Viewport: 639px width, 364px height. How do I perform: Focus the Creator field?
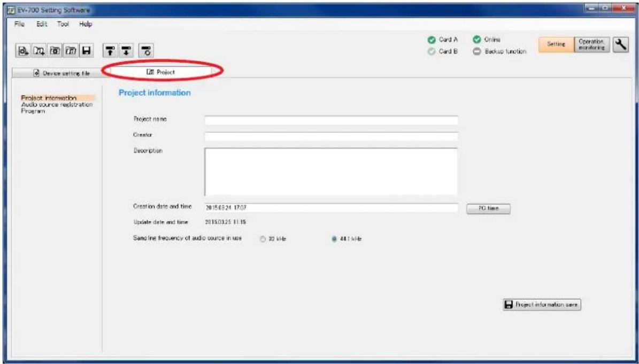(332, 136)
